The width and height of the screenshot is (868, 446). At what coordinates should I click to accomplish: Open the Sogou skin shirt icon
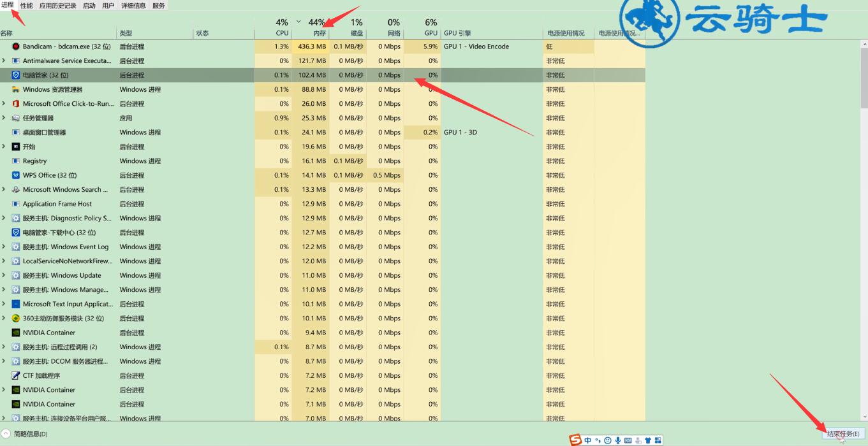click(x=648, y=440)
